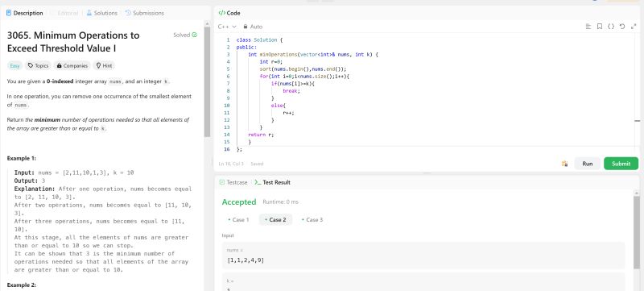Viewport: 644px width, 291px height.
Task: Toggle the Auto lock setting
Action: [x=253, y=27]
